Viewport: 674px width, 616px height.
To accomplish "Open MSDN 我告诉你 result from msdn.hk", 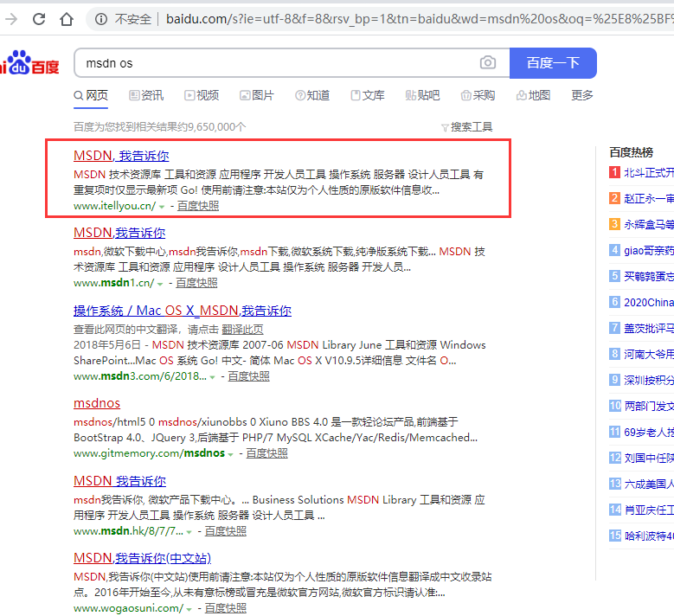I will (x=119, y=481).
